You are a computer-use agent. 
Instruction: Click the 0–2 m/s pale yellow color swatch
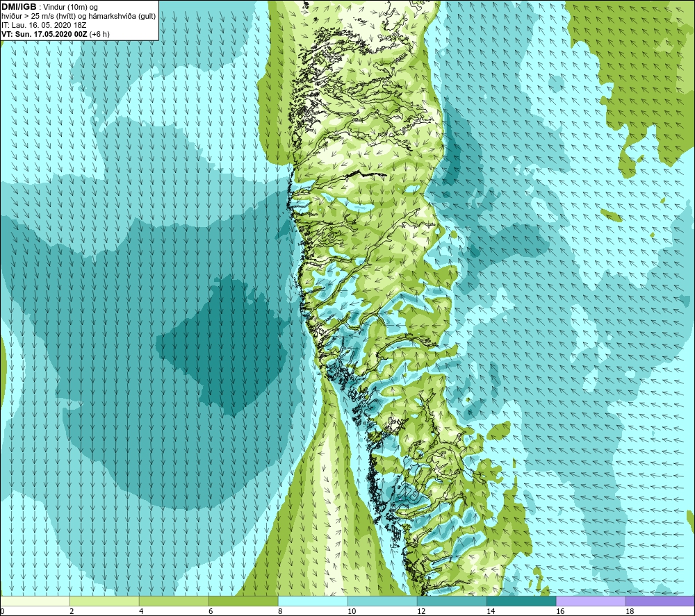pyautogui.click(x=35, y=601)
